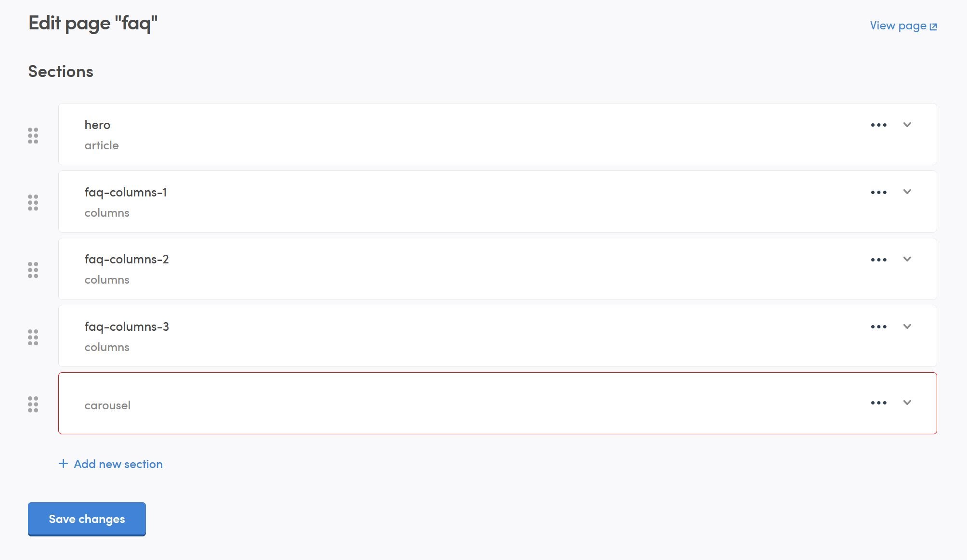Expand the faq-columns-3 section
Image resolution: width=967 pixels, height=560 pixels.
tap(907, 326)
